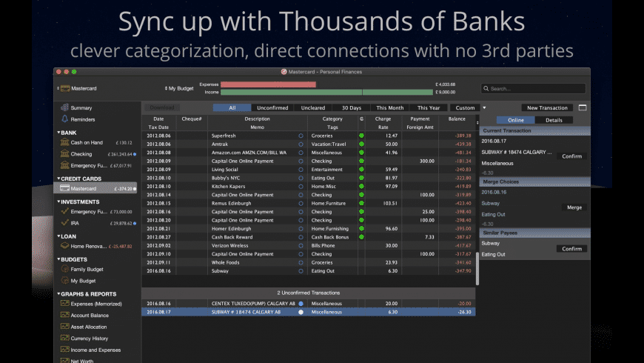644x363 pixels.
Task: Select Emergency Fund investment checkmark icon
Action: tap(64, 211)
